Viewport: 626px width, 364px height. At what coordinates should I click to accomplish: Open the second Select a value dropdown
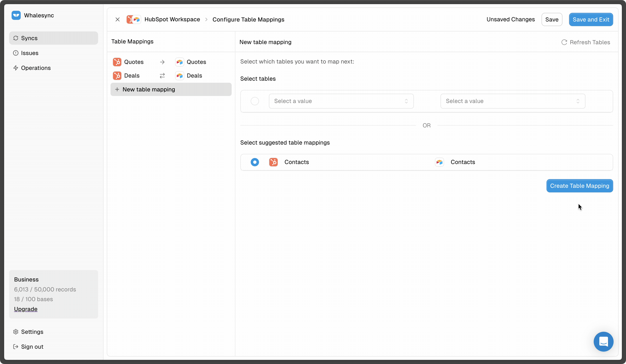[513, 101]
